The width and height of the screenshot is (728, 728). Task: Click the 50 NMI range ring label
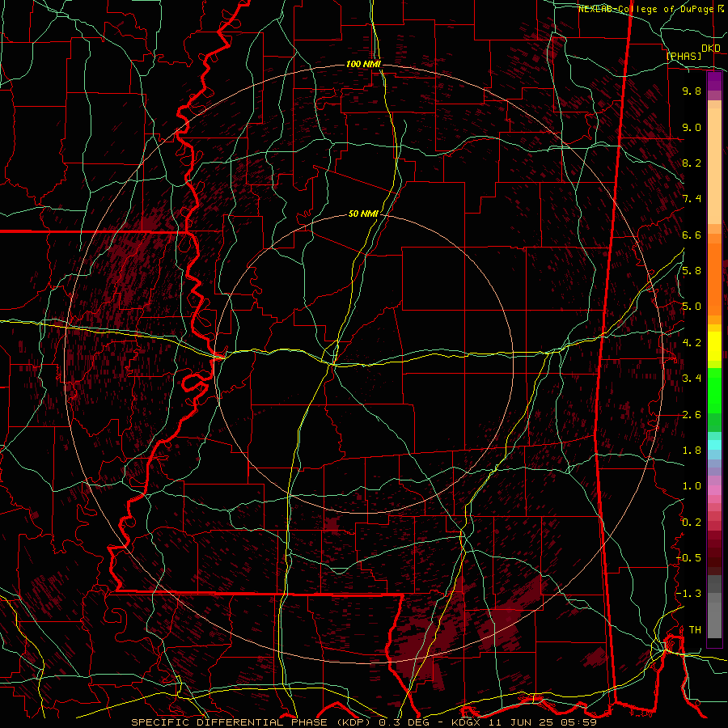pyautogui.click(x=363, y=214)
